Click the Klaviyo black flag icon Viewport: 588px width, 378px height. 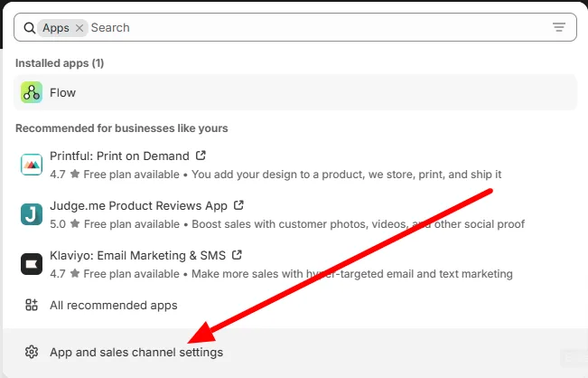tap(32, 264)
